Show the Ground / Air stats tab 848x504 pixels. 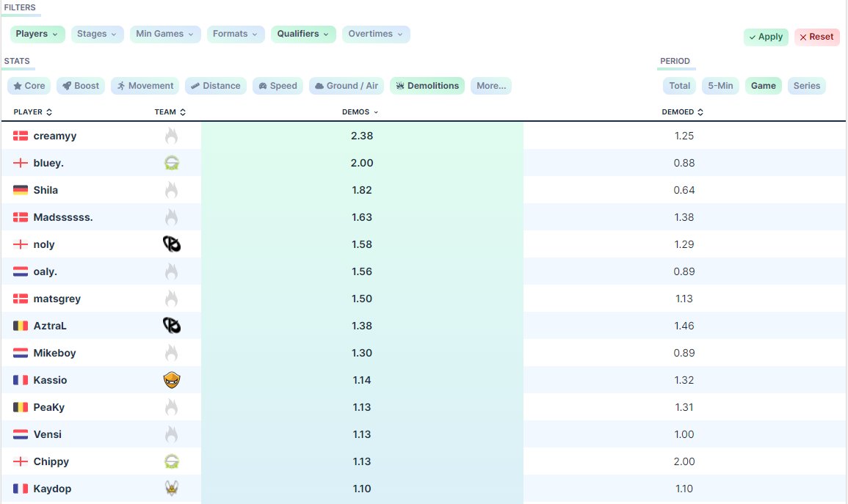(x=347, y=86)
